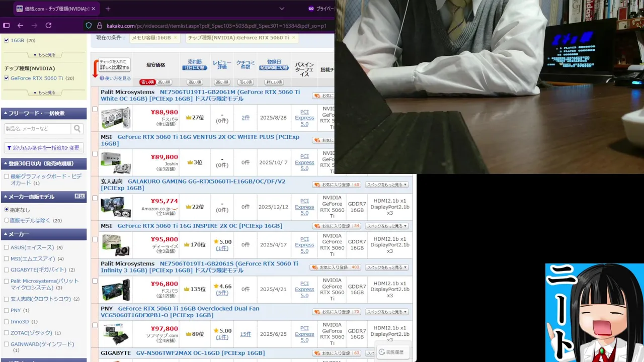This screenshot has height=362, width=644.
Task: Expand スペックをもっと見る for PNY Dual Fan
Action: pyautogui.click(x=387, y=312)
